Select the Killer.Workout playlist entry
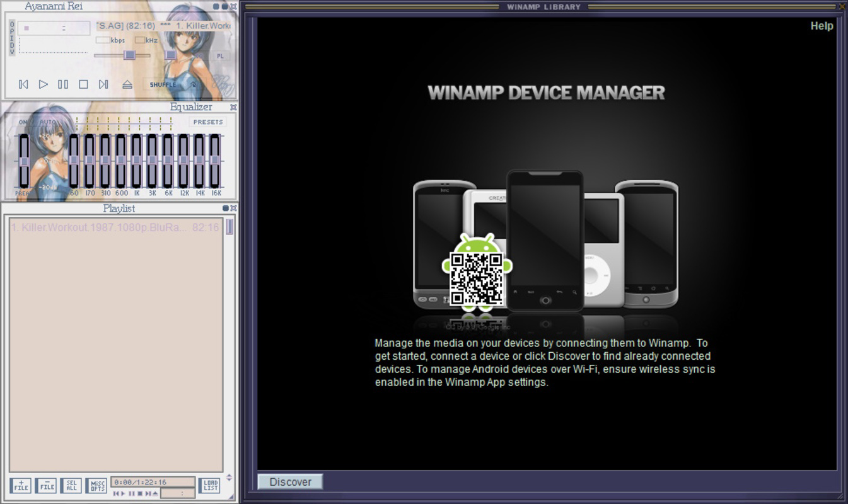 tap(115, 227)
